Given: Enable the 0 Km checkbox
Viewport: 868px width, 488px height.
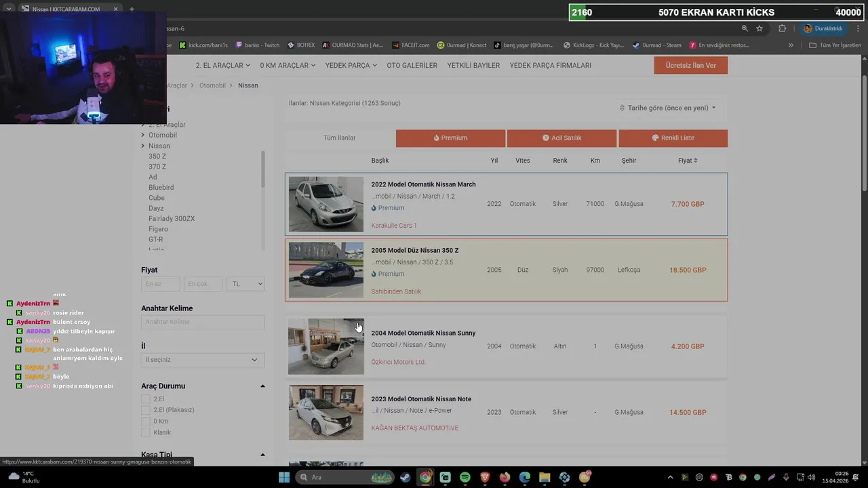Looking at the screenshot, I should coord(145,421).
